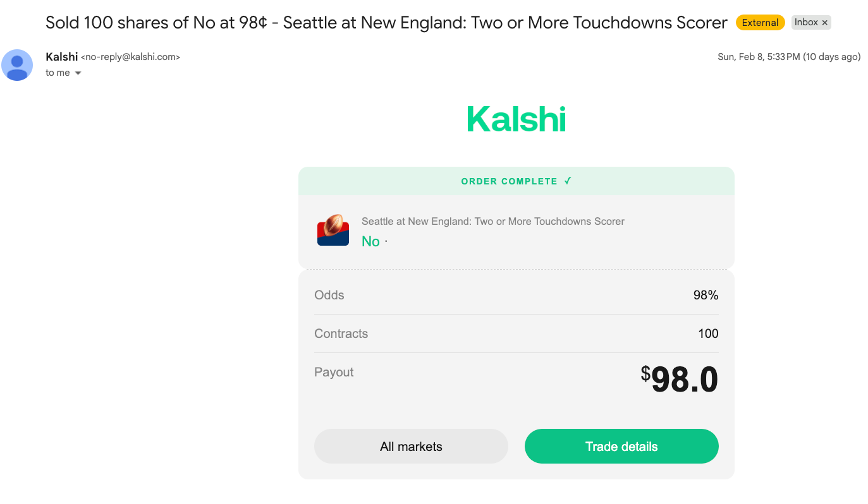The height and width of the screenshot is (504, 868).
Task: Click the ORDER COMPLETE banner text
Action: (509, 181)
